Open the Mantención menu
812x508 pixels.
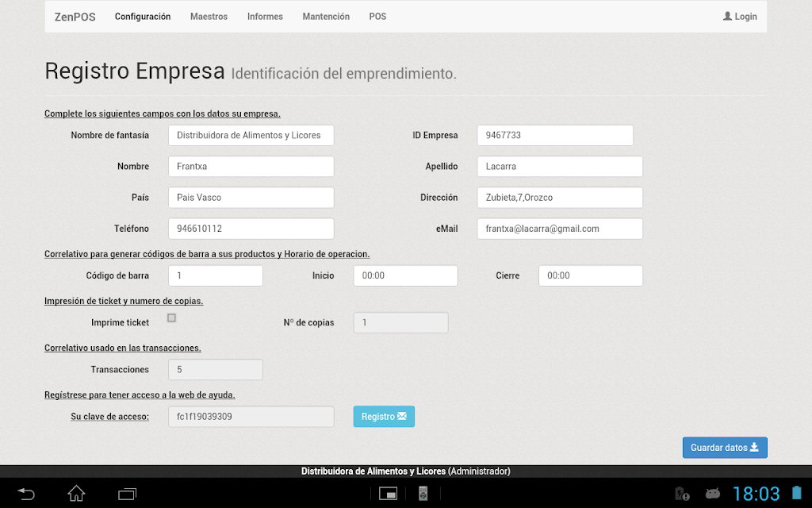pos(326,17)
